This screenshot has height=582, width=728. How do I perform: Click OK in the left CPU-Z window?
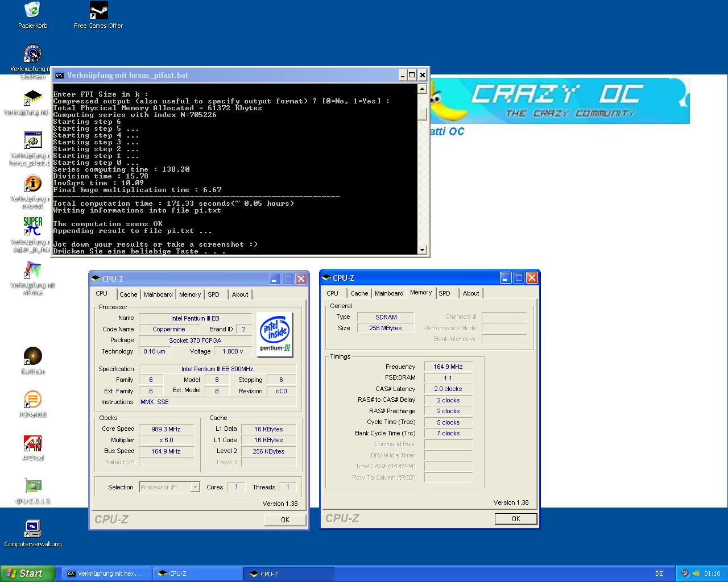point(285,519)
